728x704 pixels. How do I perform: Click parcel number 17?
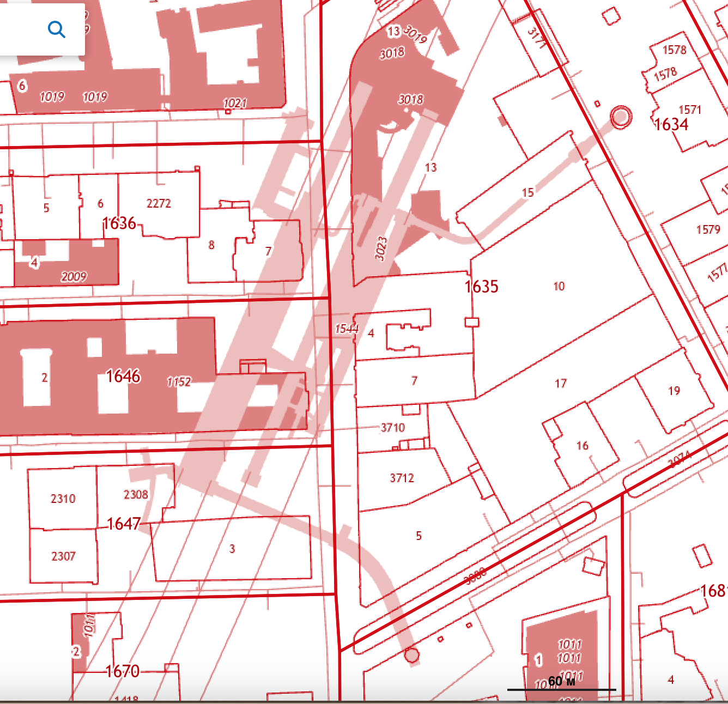tap(561, 384)
